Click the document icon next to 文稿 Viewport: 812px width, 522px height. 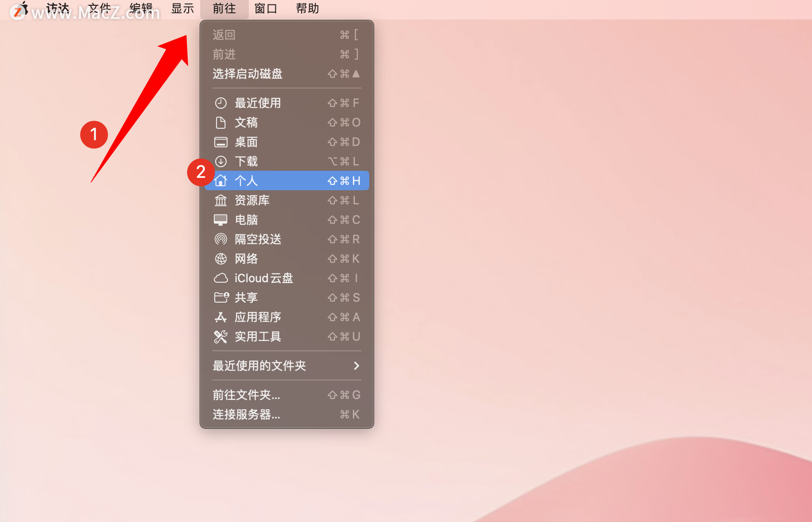220,123
